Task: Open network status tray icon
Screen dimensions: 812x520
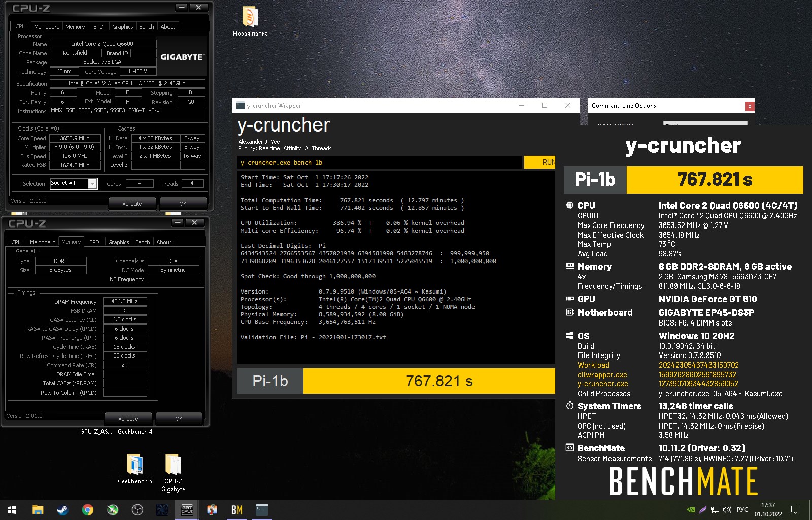Action: 715,510
